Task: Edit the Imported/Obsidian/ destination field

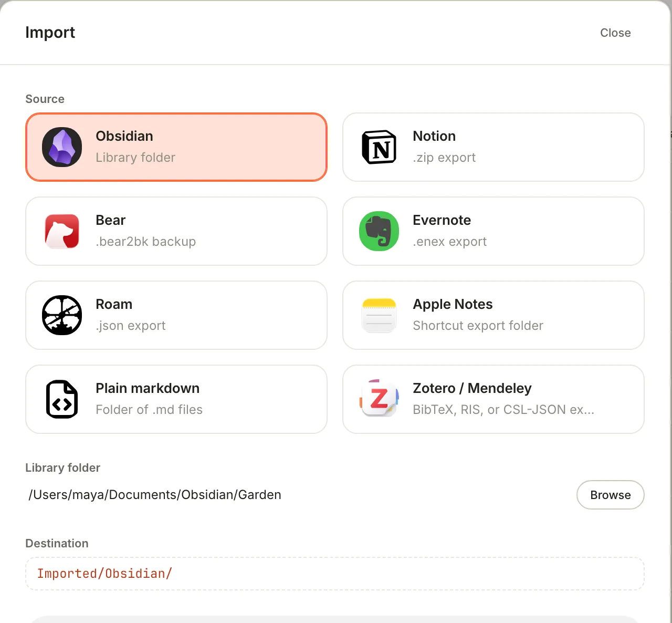Action: (x=335, y=574)
